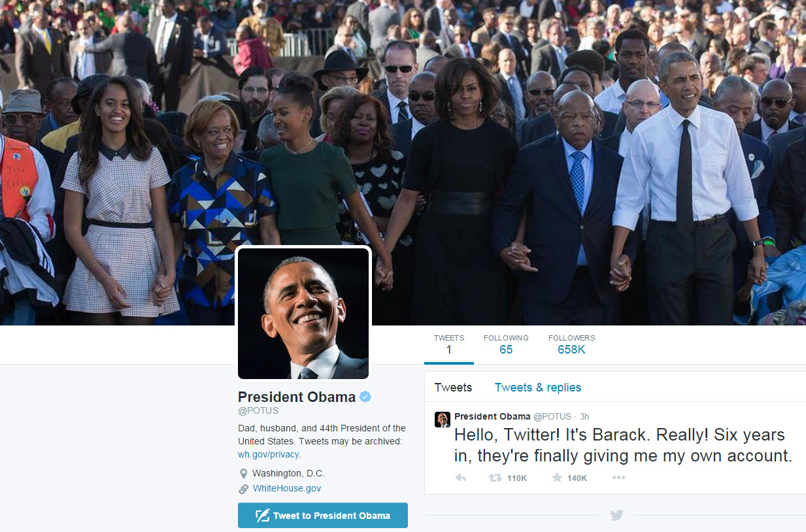Open the three-dots more menu on the tweet
The width and height of the screenshot is (806, 532).
coord(618,478)
